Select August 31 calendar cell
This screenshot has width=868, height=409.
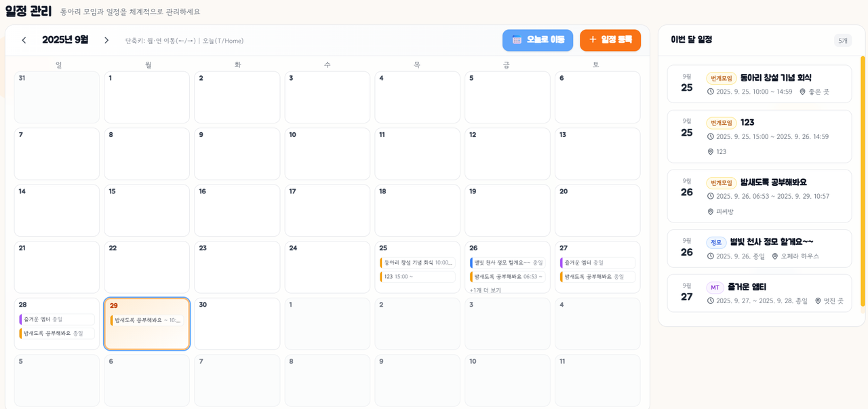[x=57, y=97]
